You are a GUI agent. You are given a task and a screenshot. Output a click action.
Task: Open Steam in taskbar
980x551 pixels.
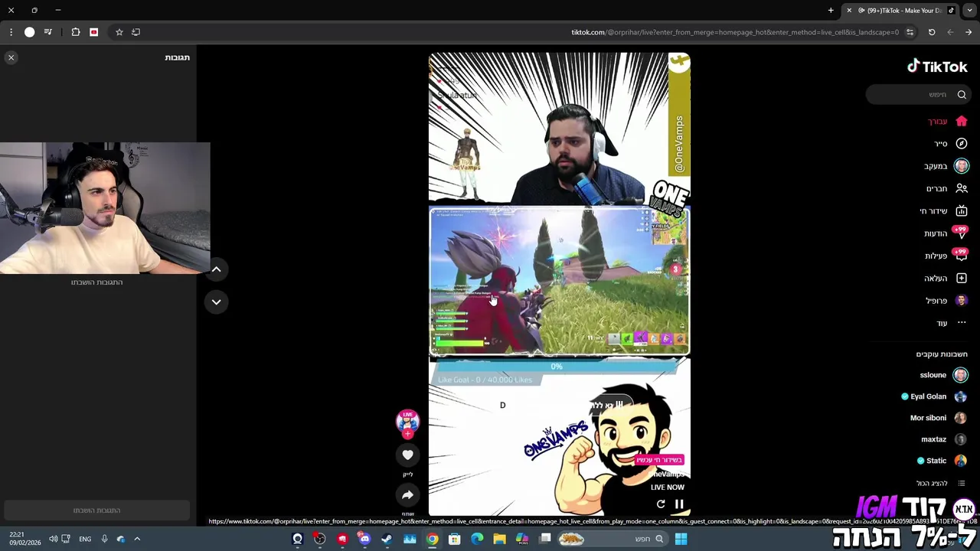click(387, 539)
